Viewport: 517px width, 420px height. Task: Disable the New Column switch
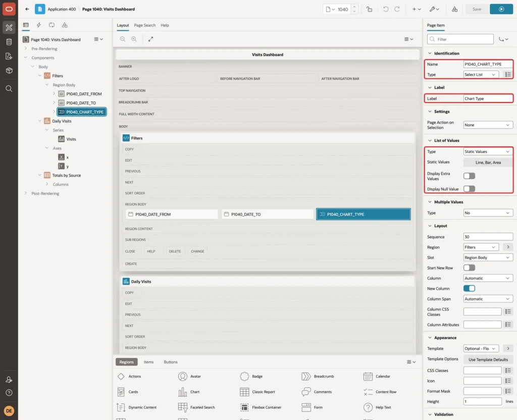(x=469, y=288)
